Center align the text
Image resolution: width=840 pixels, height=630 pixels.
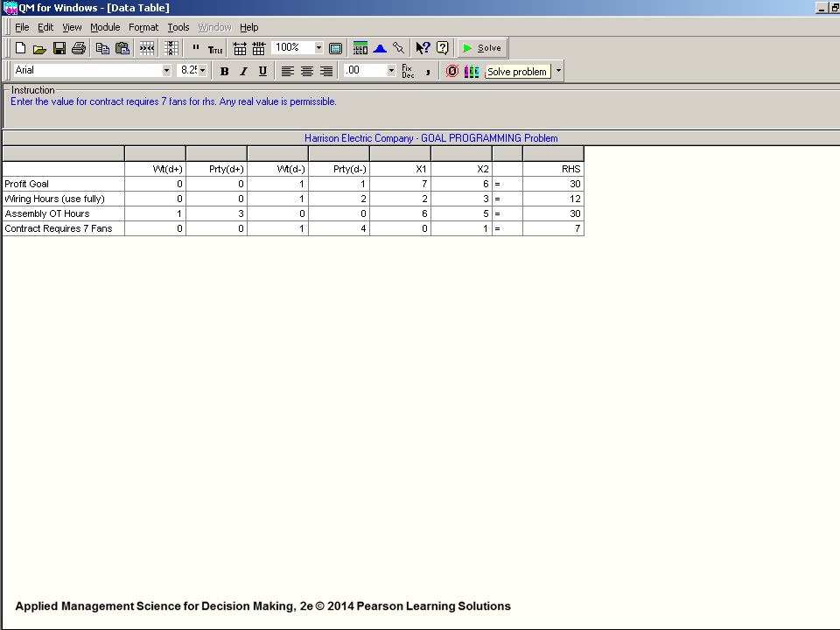307,71
